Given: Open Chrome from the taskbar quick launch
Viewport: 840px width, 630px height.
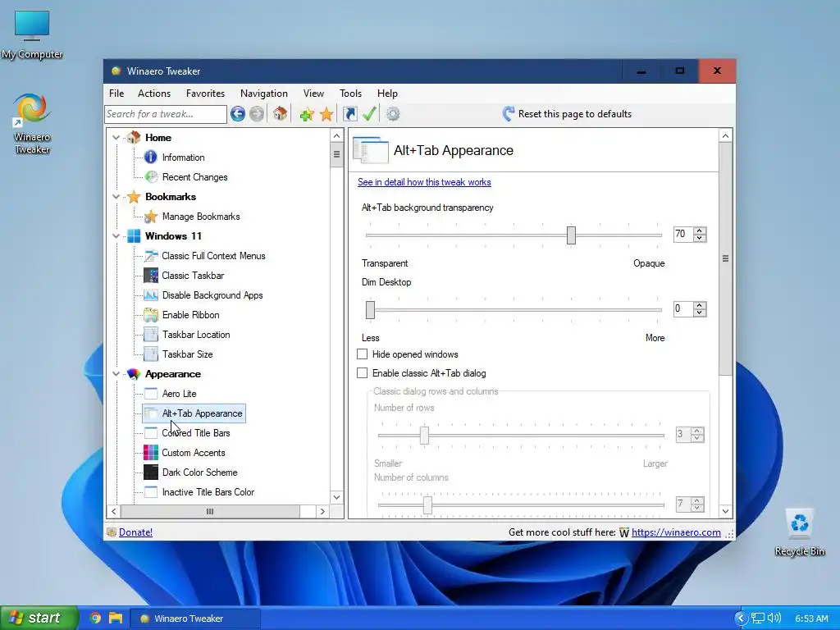Looking at the screenshot, I should click(95, 618).
